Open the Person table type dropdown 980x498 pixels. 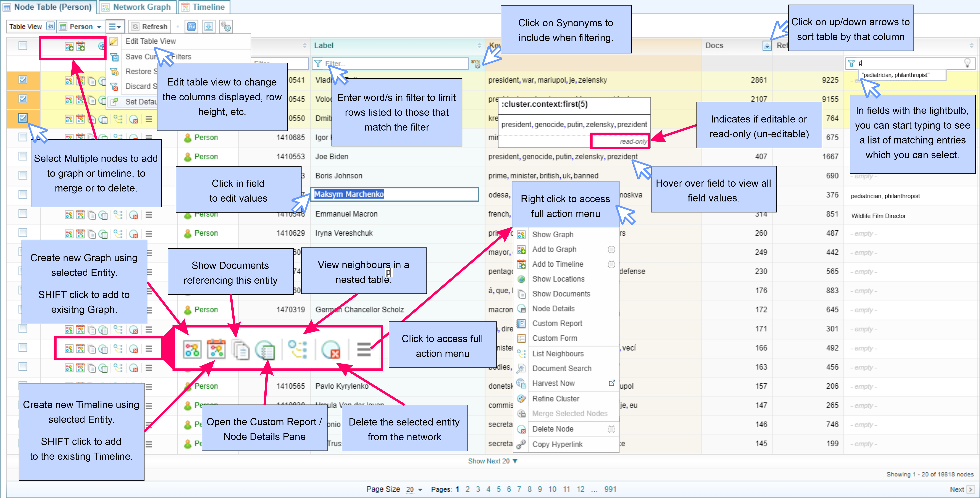pyautogui.click(x=81, y=27)
